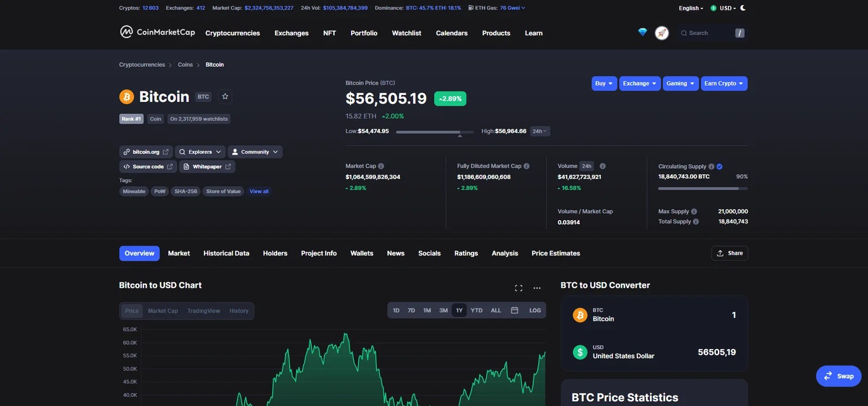Open chart more options ellipsis
The width and height of the screenshot is (868, 406).
click(x=537, y=288)
